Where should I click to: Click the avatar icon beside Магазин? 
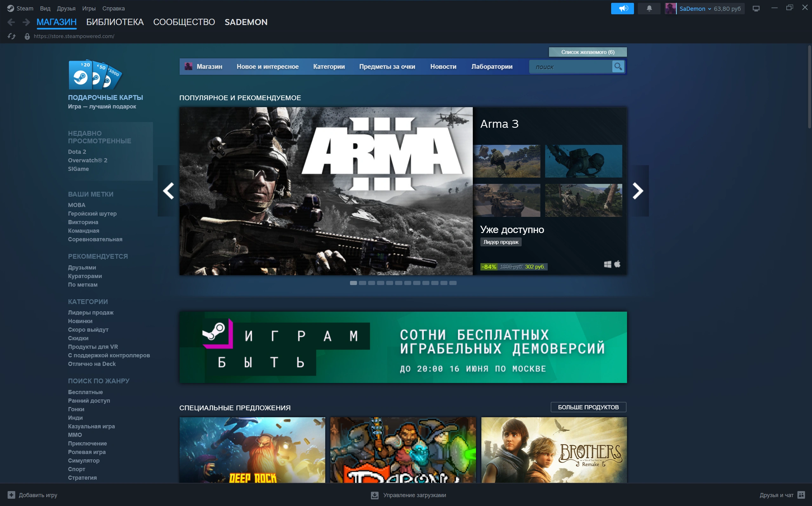coord(188,66)
